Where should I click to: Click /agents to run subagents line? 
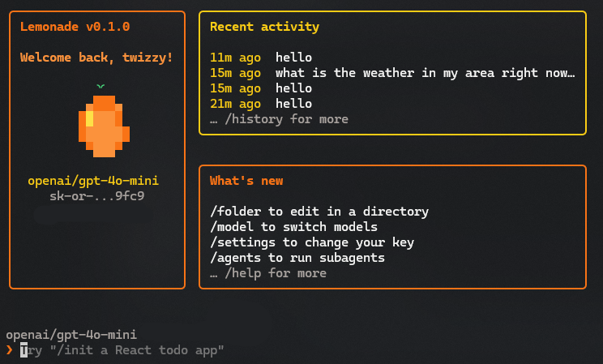click(x=297, y=258)
